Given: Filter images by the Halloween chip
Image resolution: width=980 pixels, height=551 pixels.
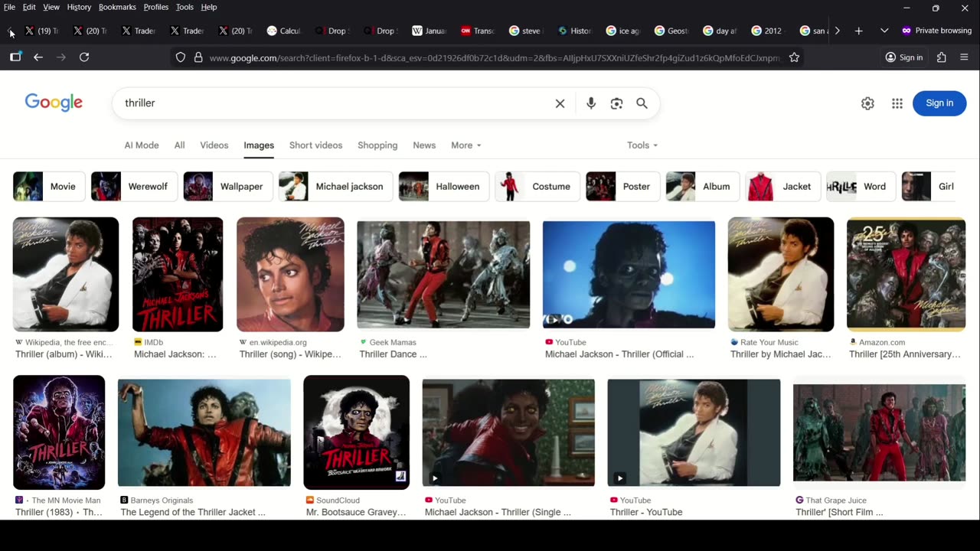Looking at the screenshot, I should [444, 187].
